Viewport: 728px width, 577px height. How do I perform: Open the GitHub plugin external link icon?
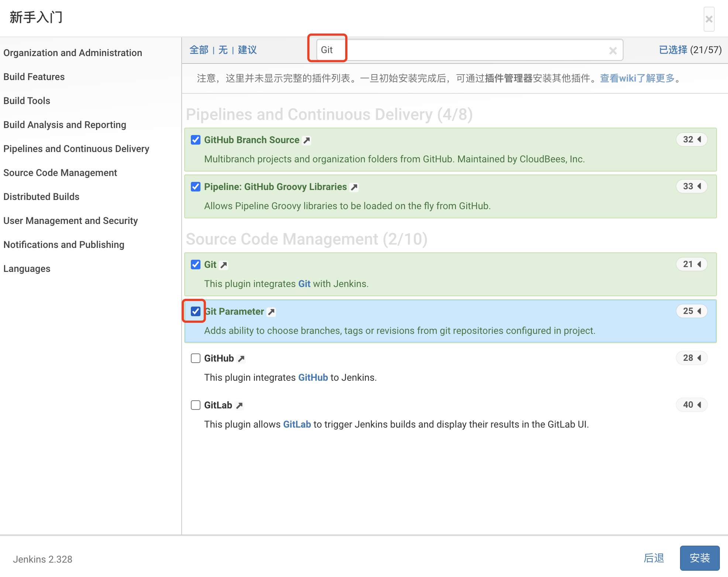click(241, 359)
